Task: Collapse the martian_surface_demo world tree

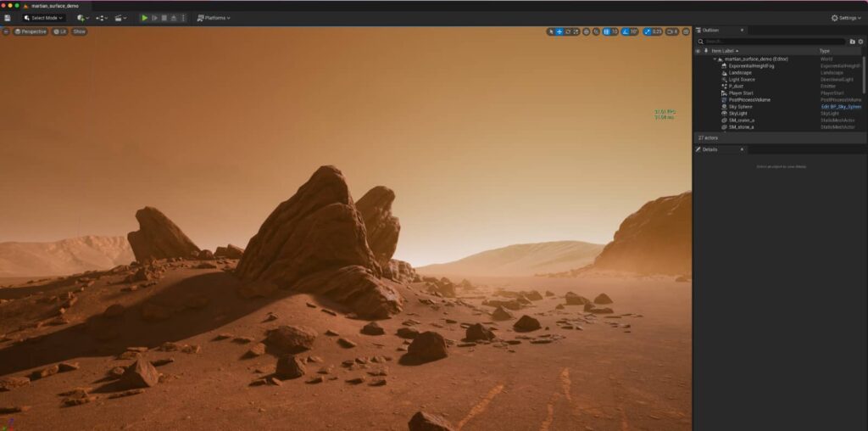Action: point(715,59)
